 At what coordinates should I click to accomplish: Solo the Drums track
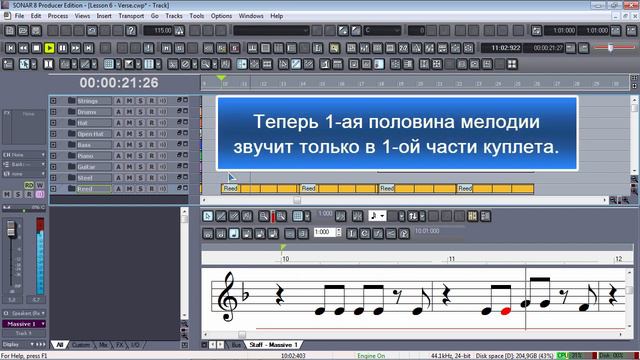pyautogui.click(x=140, y=111)
